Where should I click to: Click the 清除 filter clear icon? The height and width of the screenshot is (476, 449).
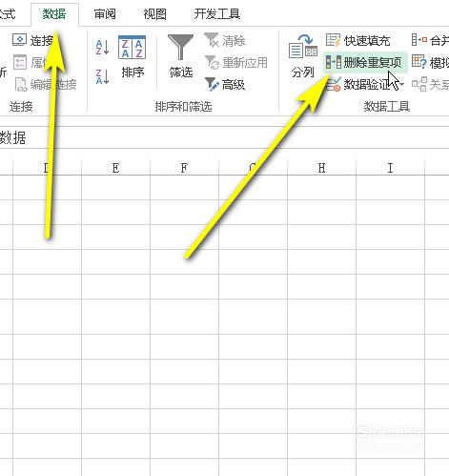point(212,40)
